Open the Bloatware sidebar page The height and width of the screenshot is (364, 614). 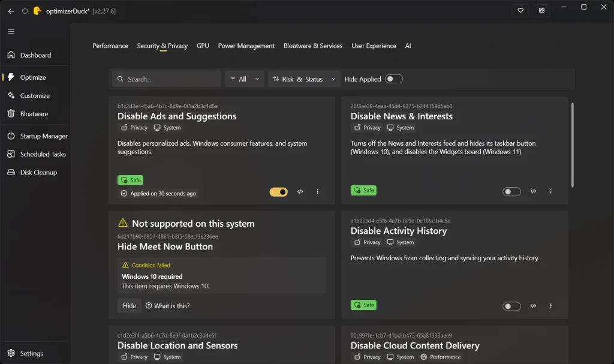point(35,113)
